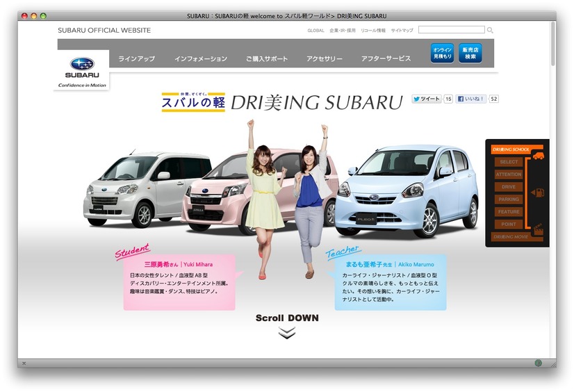The width and height of the screenshot is (574, 392).
Task: Click the car icon in DRI美ING SCHOOL panel
Action: (538, 156)
